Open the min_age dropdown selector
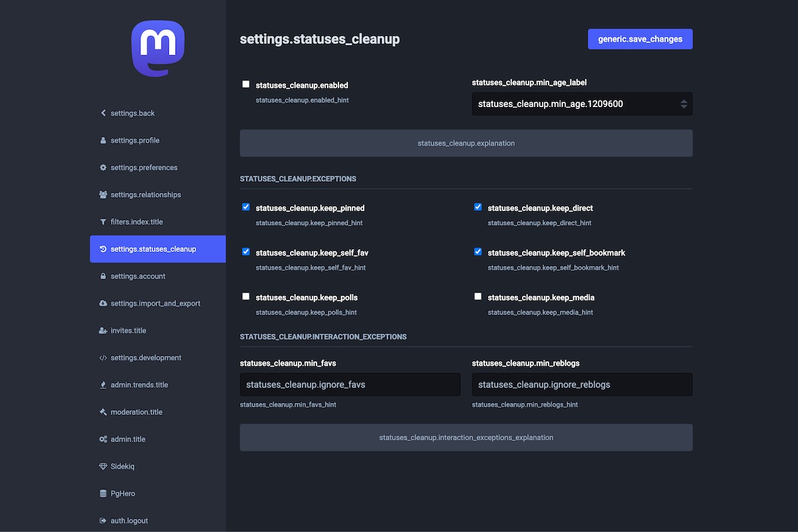The width and height of the screenshot is (798, 532). (582, 104)
